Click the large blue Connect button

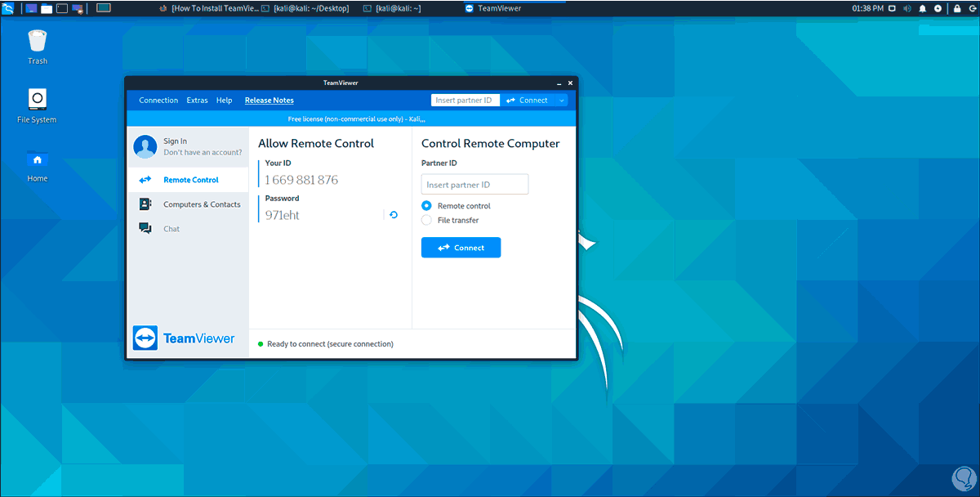pyautogui.click(x=461, y=248)
